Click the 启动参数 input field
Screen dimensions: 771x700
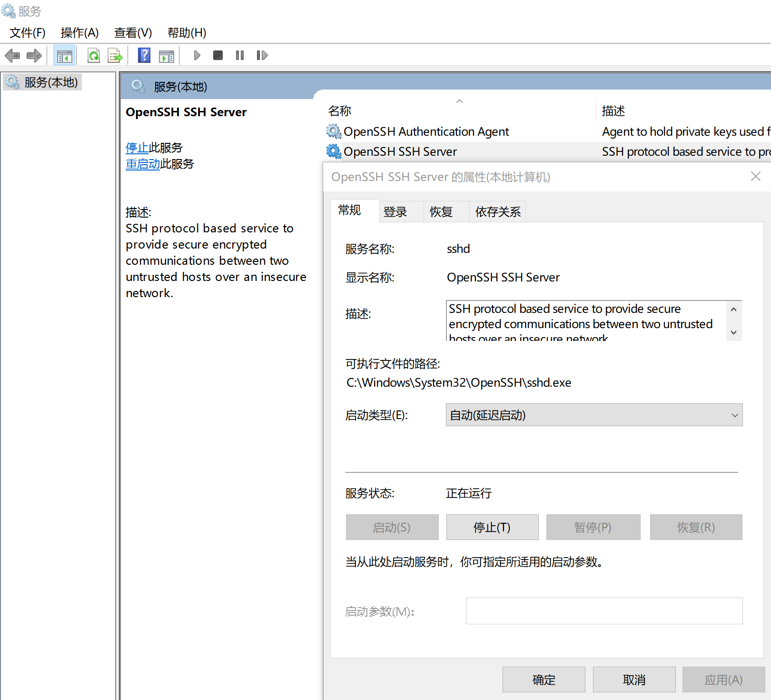pyautogui.click(x=604, y=611)
